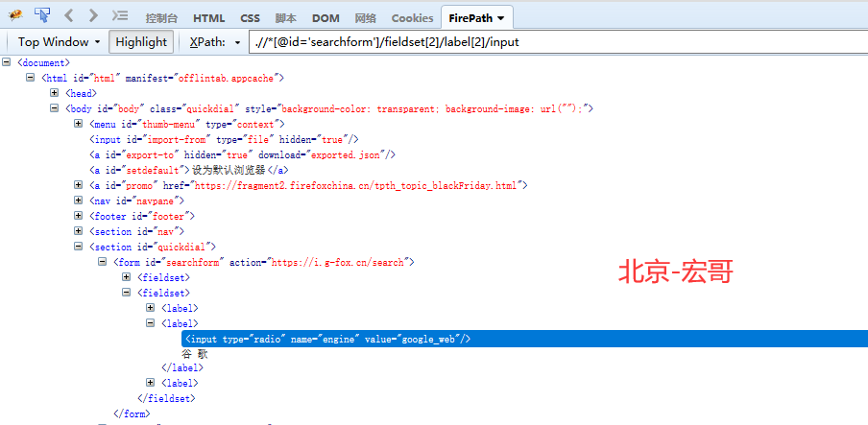Collapse the quickdial section node
Screen dimensions: 868x425
pyautogui.click(x=78, y=247)
